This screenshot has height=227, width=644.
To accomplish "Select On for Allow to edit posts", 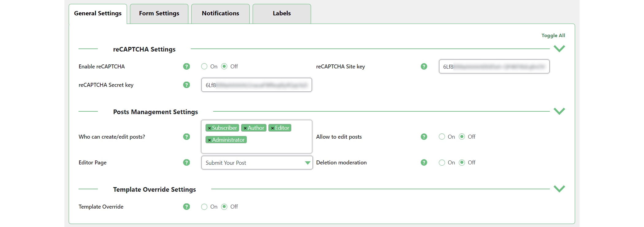I will click(x=442, y=137).
